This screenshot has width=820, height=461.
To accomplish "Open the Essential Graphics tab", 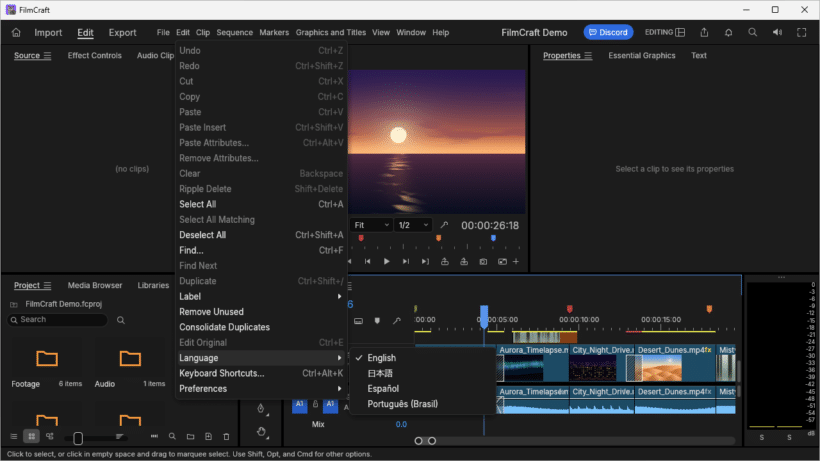I will 642,55.
